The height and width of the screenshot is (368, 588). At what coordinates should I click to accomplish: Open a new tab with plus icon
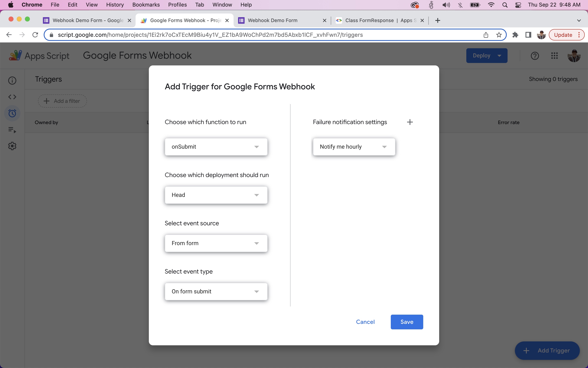[438, 20]
